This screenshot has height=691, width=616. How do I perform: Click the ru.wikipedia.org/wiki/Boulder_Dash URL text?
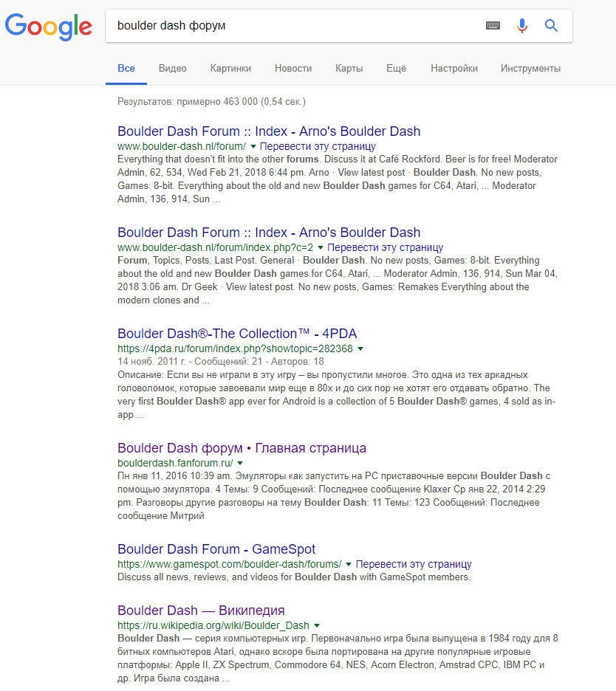pyautogui.click(x=213, y=625)
